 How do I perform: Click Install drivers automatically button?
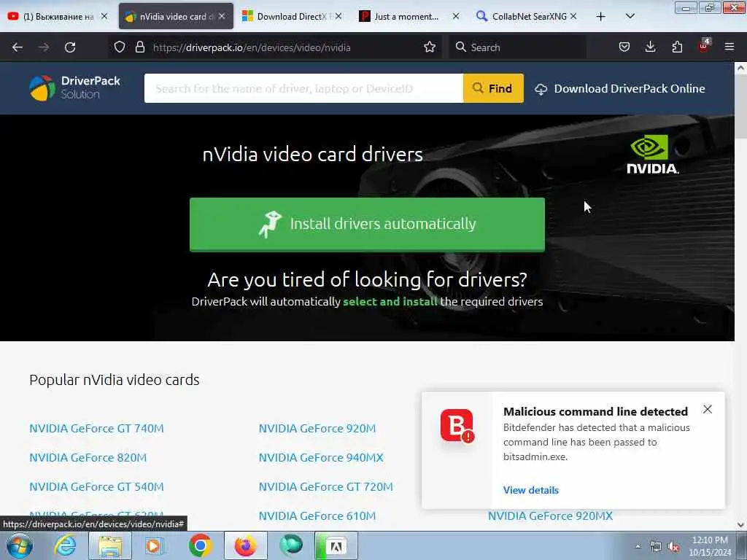pos(367,225)
